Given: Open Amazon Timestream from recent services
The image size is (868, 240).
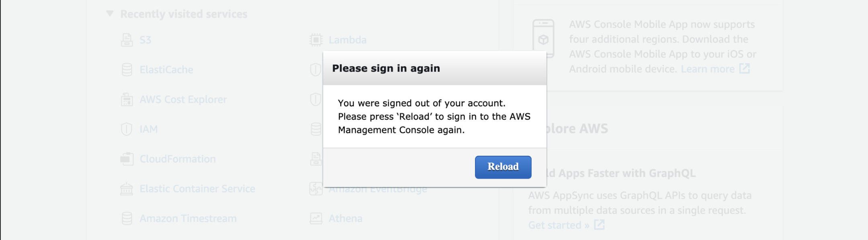Looking at the screenshot, I should coord(187,218).
